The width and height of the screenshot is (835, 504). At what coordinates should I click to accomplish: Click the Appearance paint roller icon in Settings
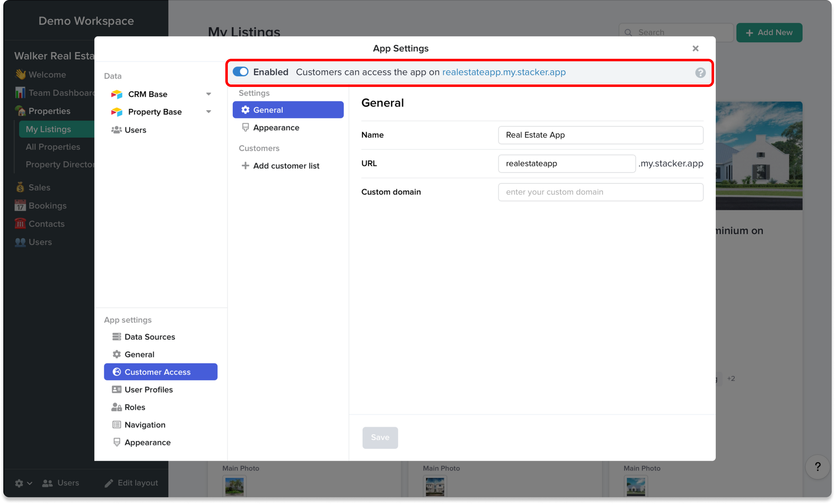tap(245, 127)
